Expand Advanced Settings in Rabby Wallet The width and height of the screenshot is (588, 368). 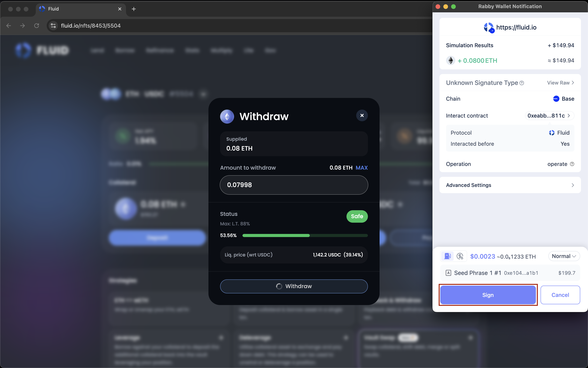click(510, 185)
